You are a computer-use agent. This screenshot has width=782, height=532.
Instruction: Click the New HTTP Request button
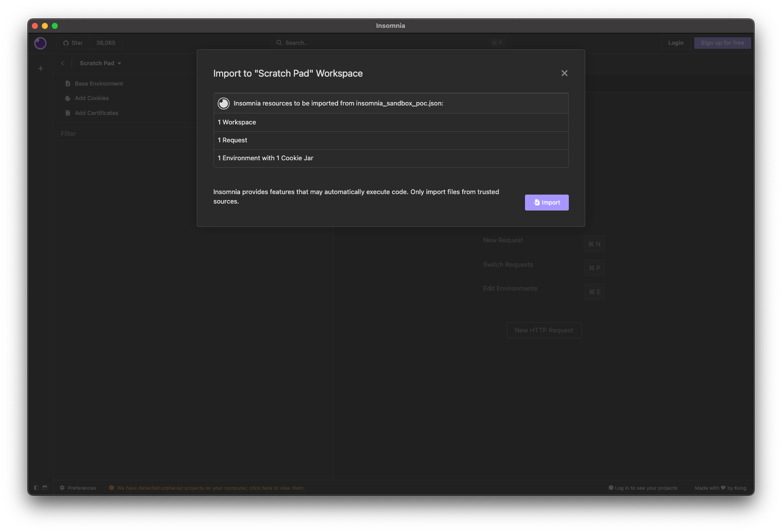pos(544,330)
